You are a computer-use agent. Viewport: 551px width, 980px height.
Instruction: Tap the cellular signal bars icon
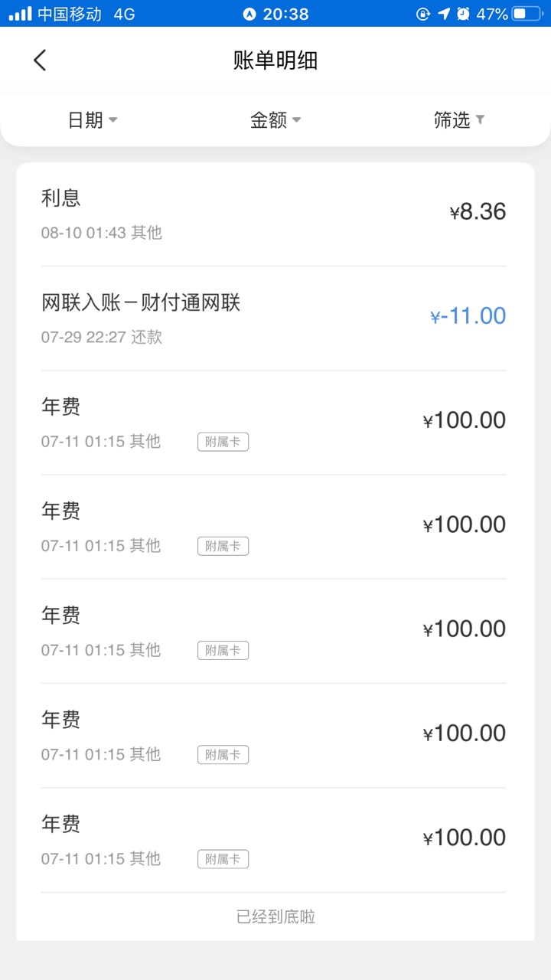[20, 14]
